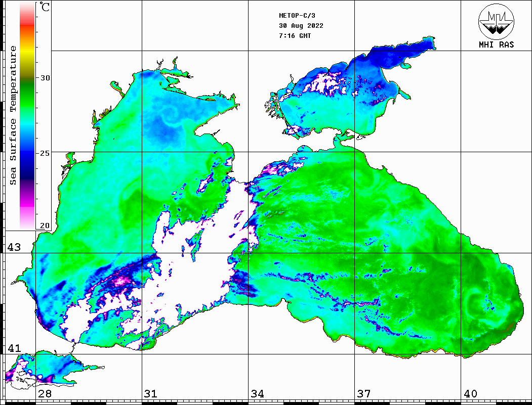532x405 pixels.
Task: Pick the yellow section of temperature color bar
Action: pos(27,53)
